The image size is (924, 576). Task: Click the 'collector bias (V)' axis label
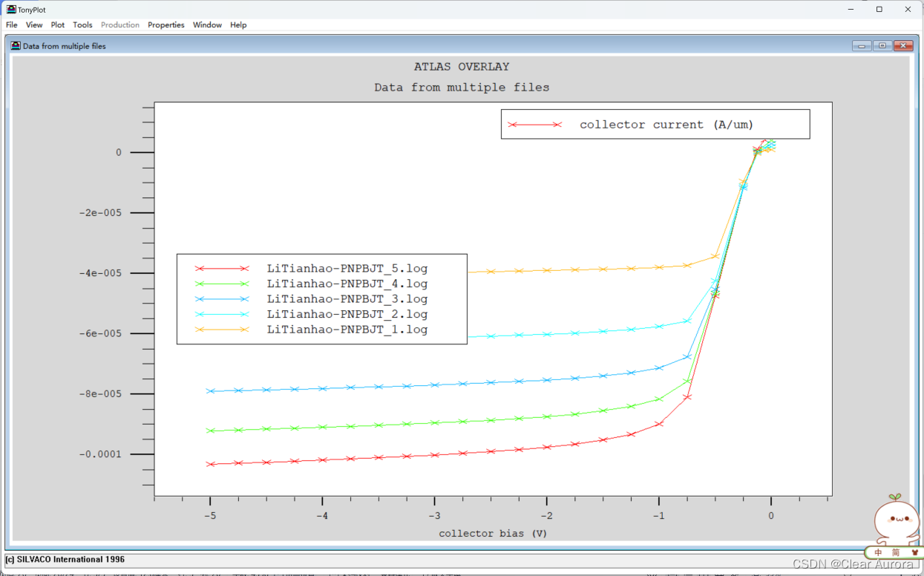click(493, 534)
